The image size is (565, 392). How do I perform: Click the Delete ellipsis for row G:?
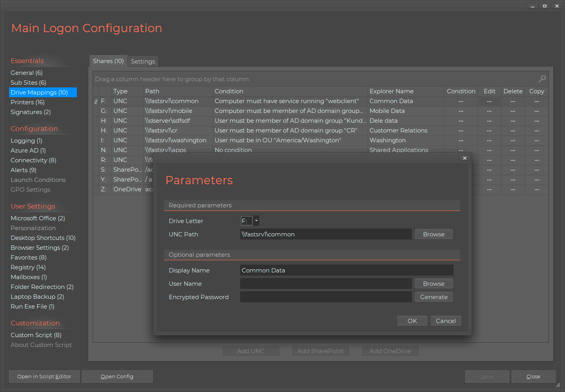tap(513, 111)
